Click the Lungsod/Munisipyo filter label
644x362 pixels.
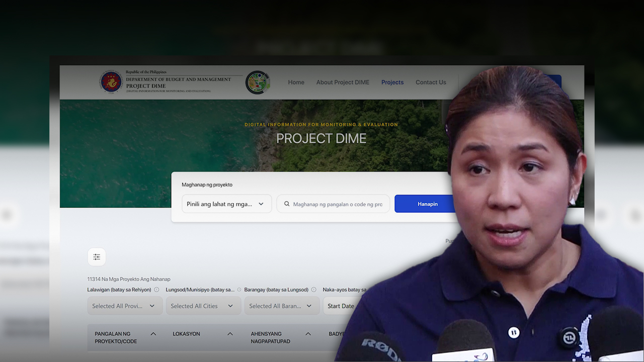[x=200, y=290]
